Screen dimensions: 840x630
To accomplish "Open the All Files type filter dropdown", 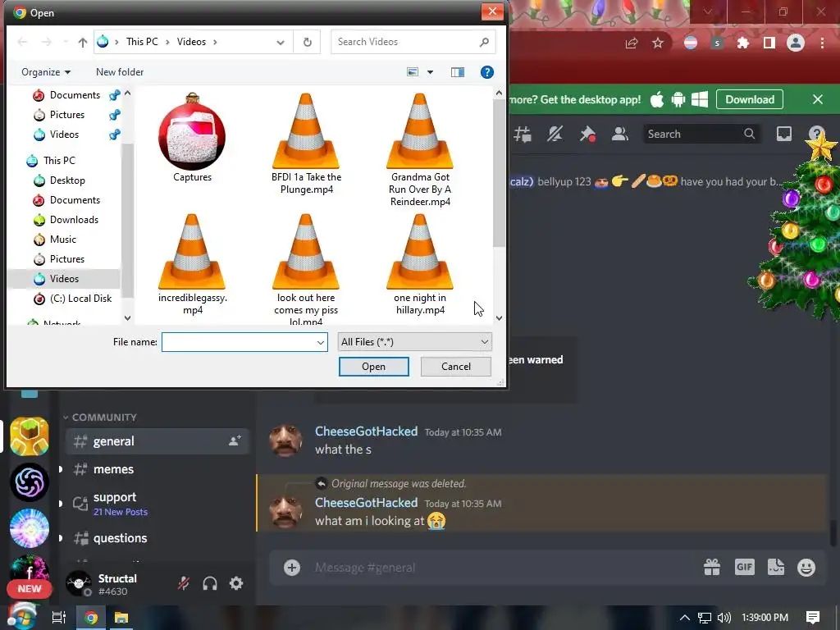I will tap(414, 342).
